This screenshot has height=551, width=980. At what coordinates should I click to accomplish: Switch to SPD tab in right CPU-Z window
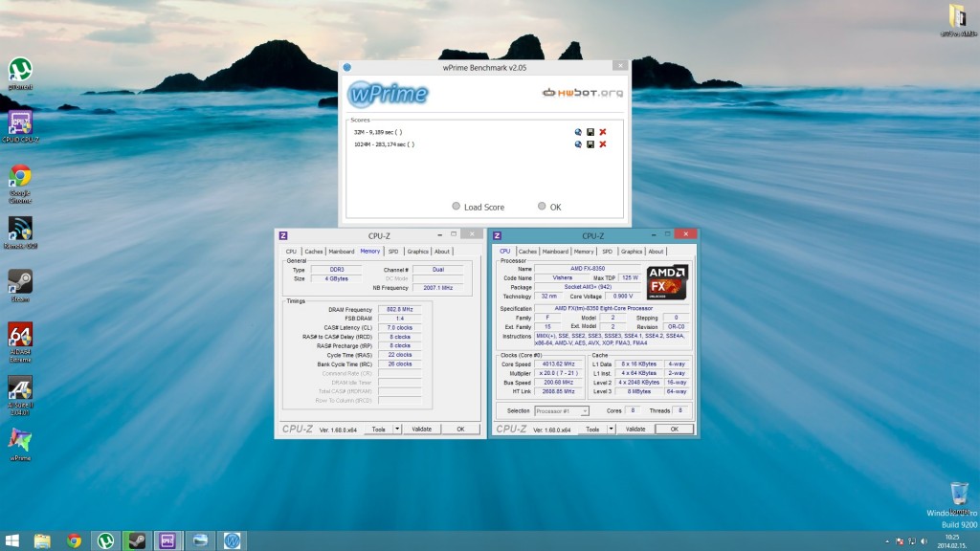tap(607, 252)
